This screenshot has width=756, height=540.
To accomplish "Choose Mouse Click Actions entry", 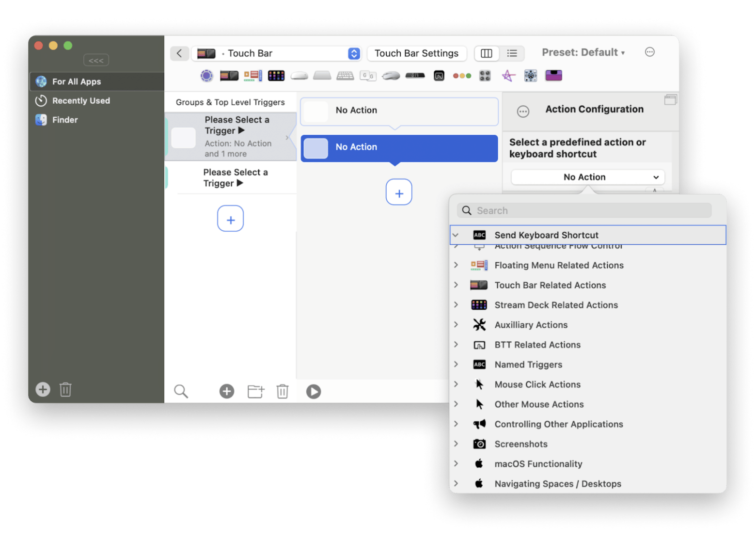I will pos(588,384).
